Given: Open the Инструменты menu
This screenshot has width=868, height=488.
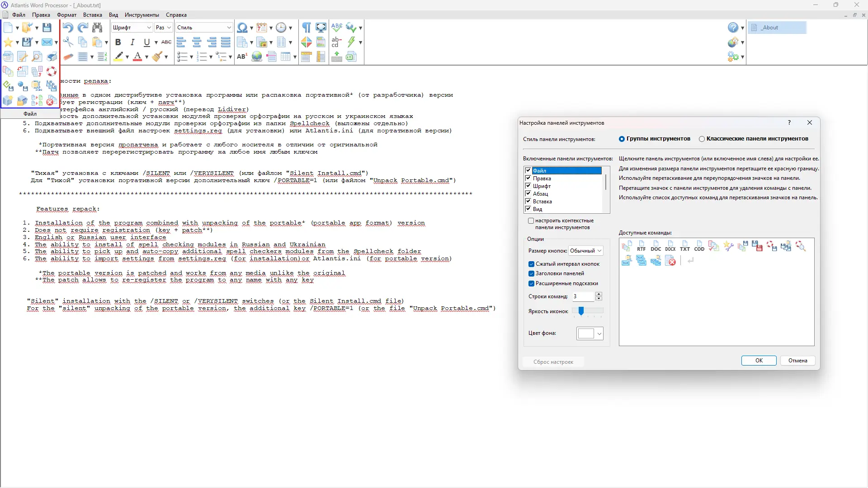Looking at the screenshot, I should click(142, 15).
